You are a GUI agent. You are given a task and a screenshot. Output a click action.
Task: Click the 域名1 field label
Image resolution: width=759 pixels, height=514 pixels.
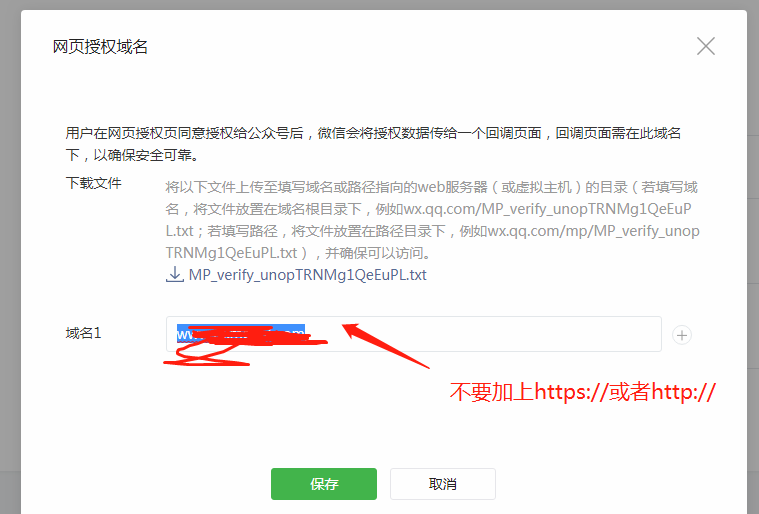click(x=83, y=333)
